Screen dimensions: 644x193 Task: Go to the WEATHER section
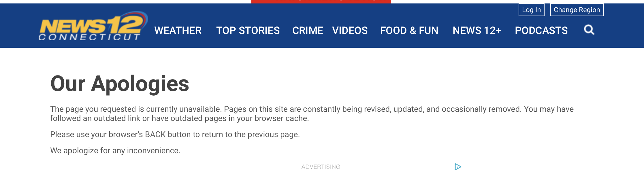click(x=178, y=31)
